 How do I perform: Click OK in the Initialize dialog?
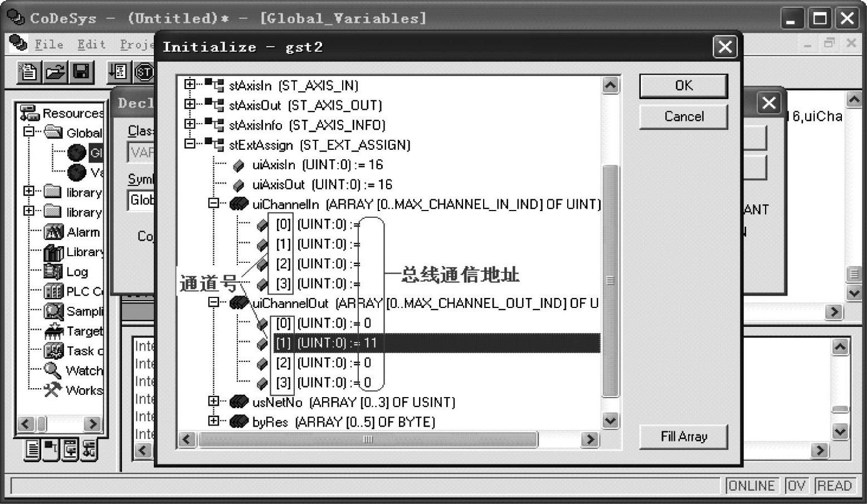[684, 86]
